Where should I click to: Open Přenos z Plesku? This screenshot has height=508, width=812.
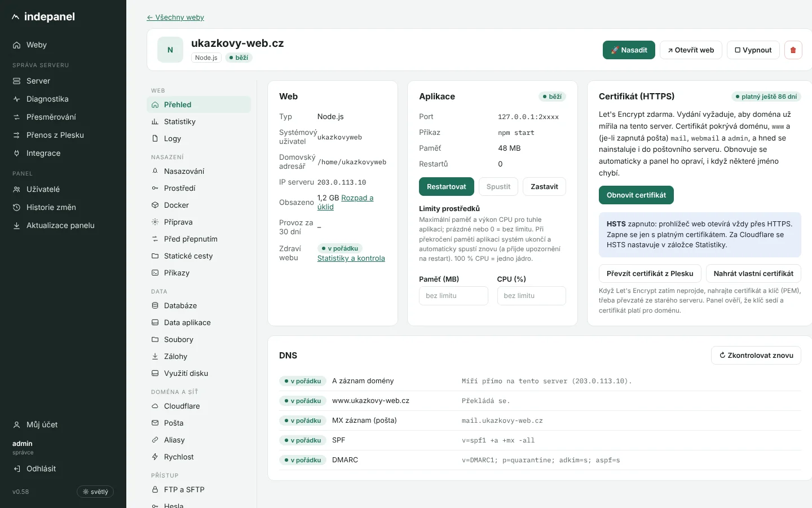pyautogui.click(x=63, y=135)
